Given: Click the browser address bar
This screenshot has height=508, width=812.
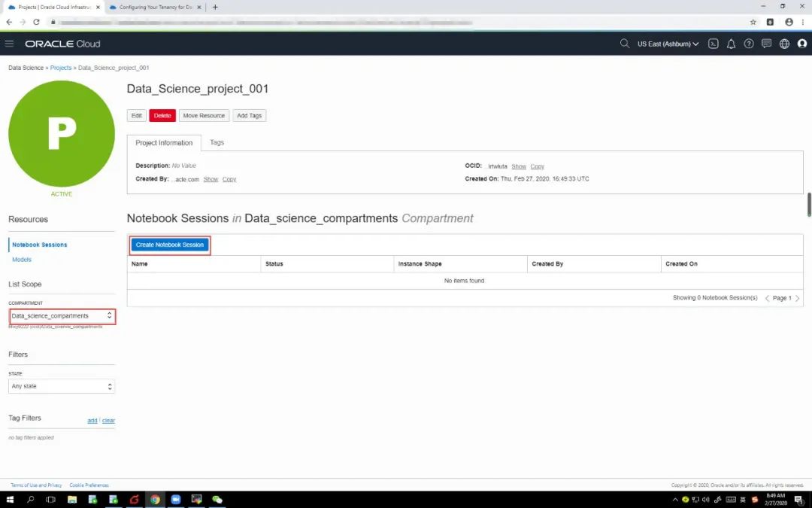Looking at the screenshot, I should (x=398, y=23).
